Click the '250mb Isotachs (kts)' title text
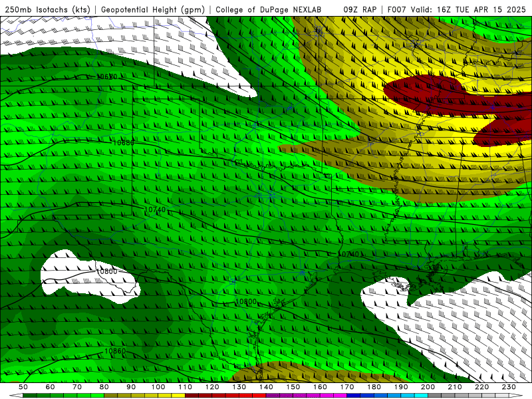Image resolution: width=532 pixels, height=399 pixels. coord(48,9)
